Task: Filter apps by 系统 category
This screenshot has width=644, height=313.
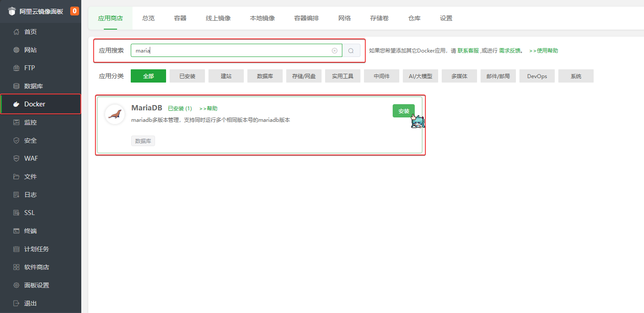Action: [x=576, y=76]
